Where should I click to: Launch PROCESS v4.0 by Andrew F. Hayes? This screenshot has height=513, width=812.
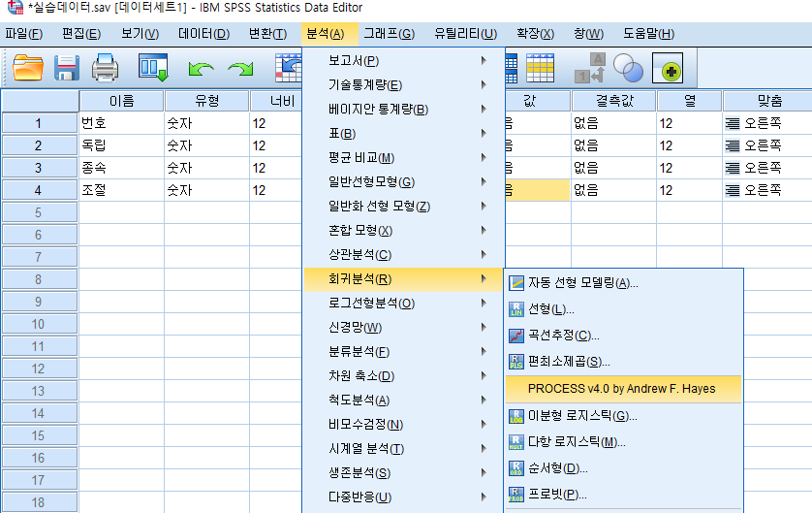pyautogui.click(x=623, y=389)
